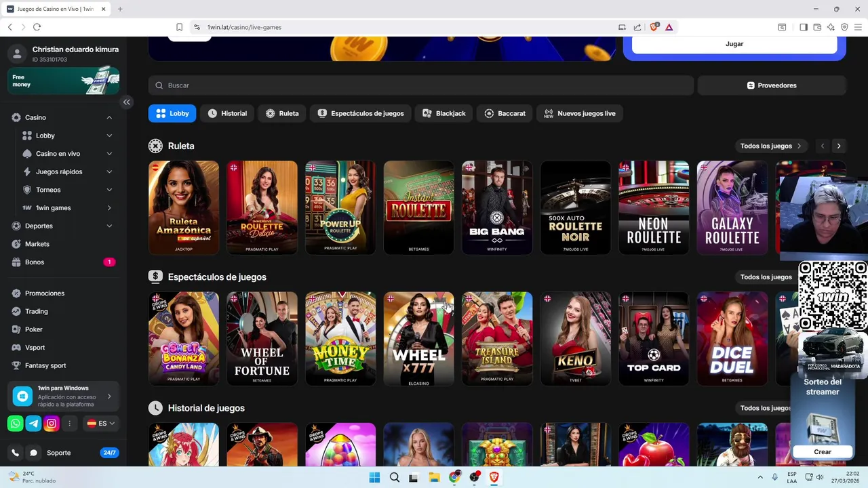
Task: Click browser address bar URL
Action: pos(244,27)
